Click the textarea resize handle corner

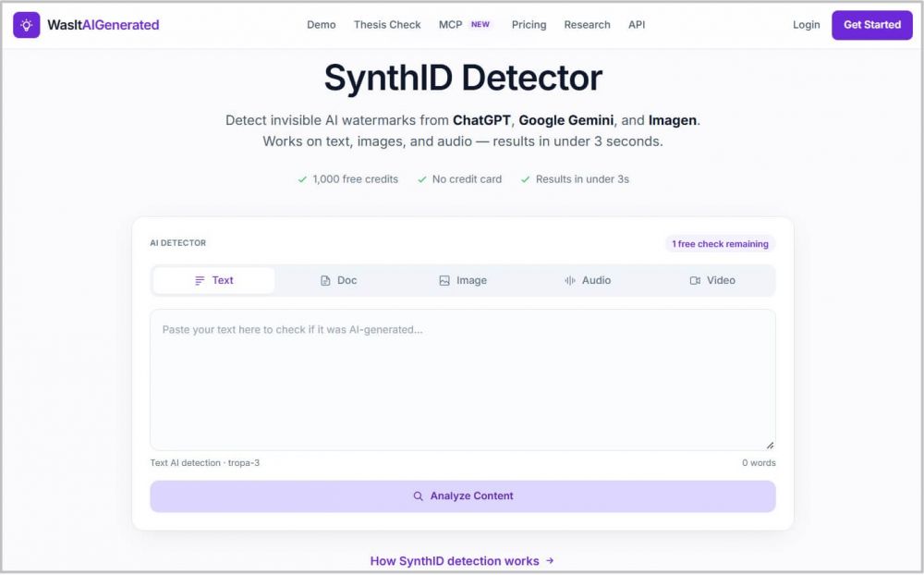(x=771, y=446)
